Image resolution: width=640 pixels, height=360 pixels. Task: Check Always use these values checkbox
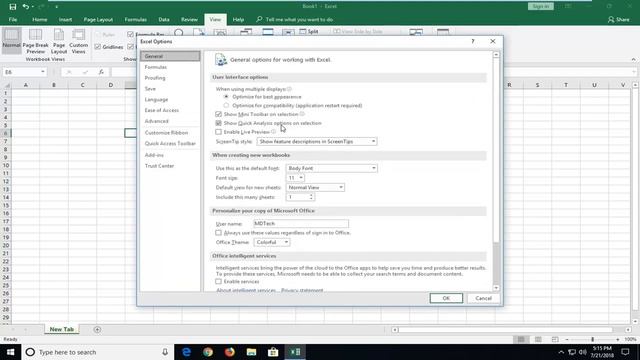click(218, 233)
